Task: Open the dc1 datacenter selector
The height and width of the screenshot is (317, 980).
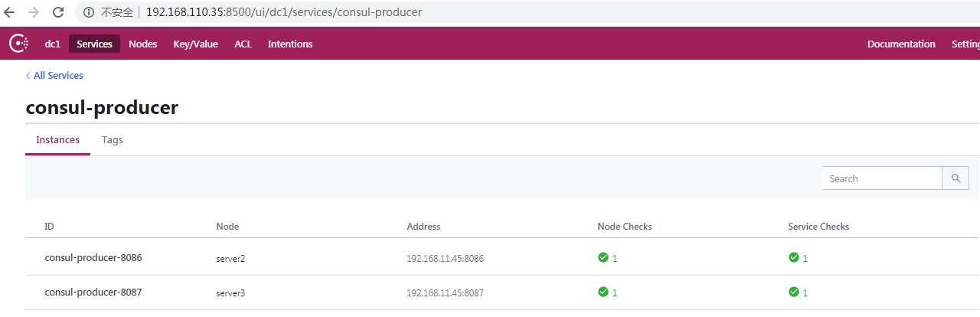Action: [x=53, y=44]
